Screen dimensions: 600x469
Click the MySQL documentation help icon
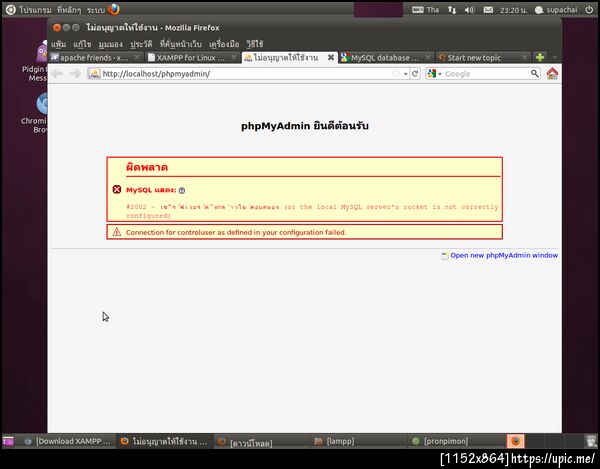(x=182, y=190)
